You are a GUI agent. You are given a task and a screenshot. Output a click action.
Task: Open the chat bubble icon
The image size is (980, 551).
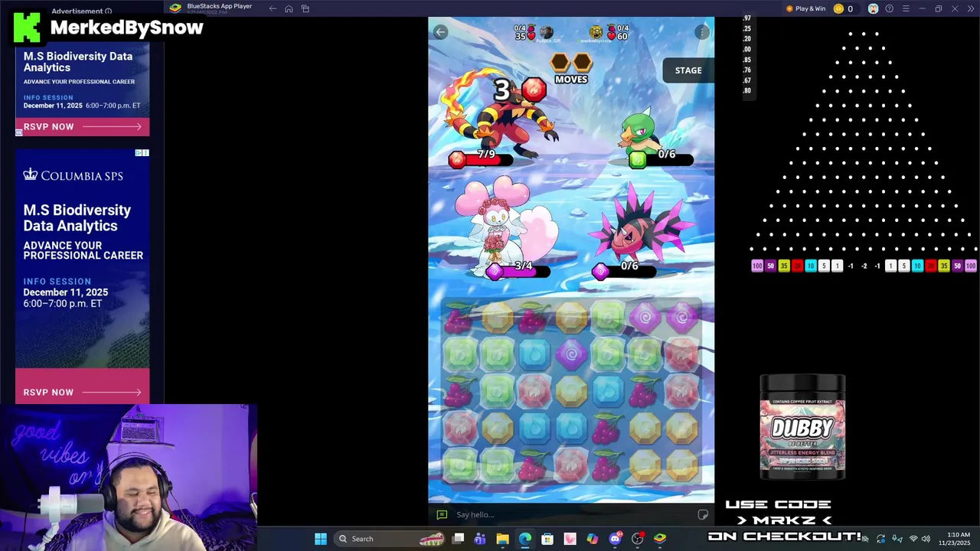click(442, 514)
